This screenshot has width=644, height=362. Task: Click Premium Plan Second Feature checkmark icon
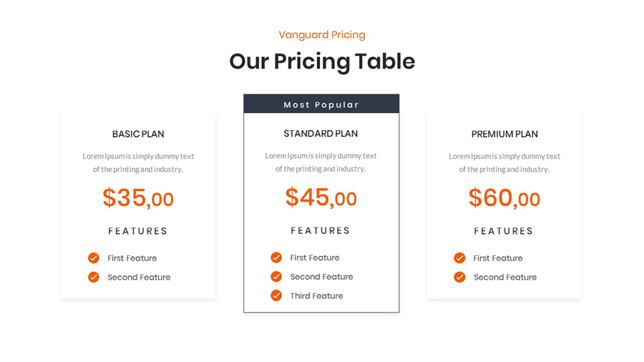point(459,278)
